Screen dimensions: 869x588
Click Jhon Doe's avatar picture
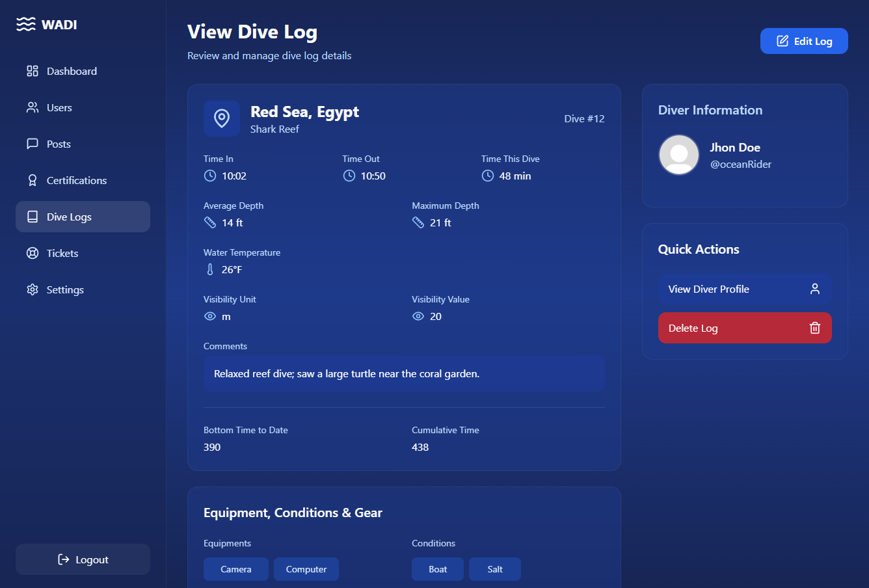click(679, 155)
